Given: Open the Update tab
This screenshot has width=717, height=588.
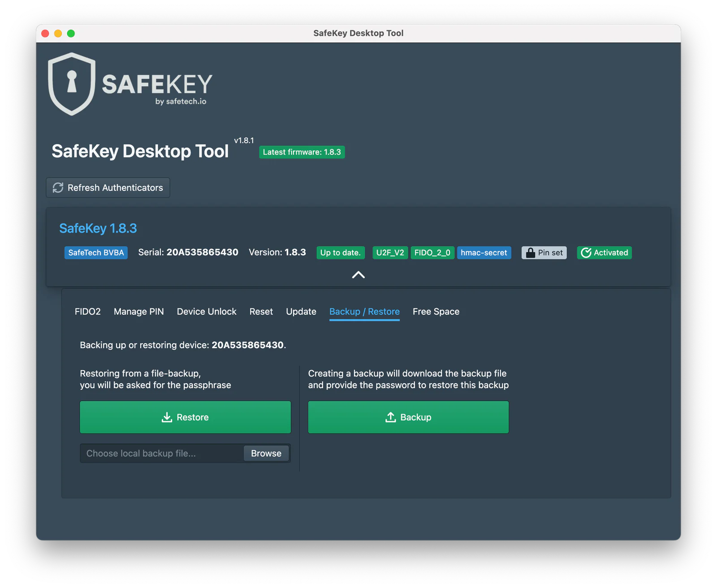Looking at the screenshot, I should tap(301, 311).
